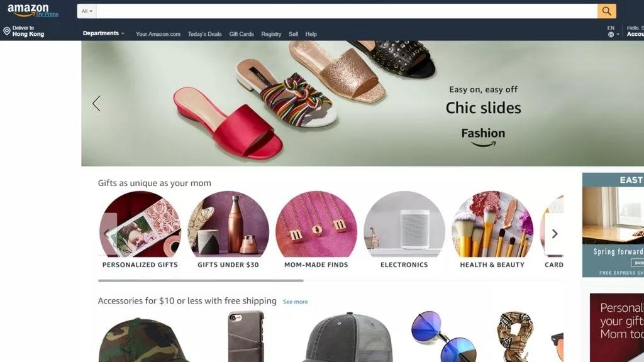Open the EN globe language selector

613,31
